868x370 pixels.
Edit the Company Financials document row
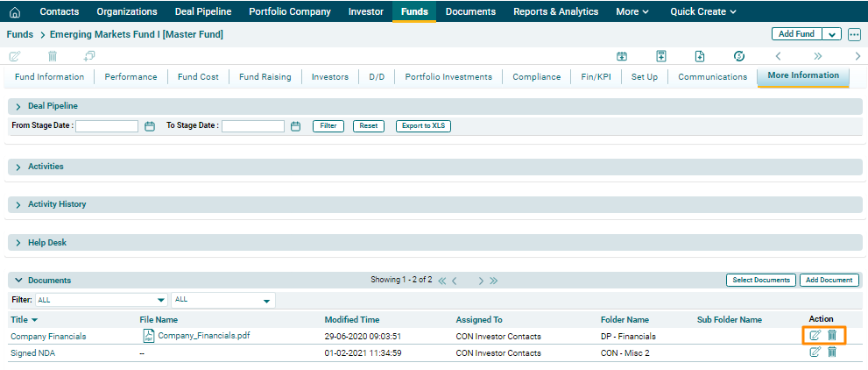(815, 335)
